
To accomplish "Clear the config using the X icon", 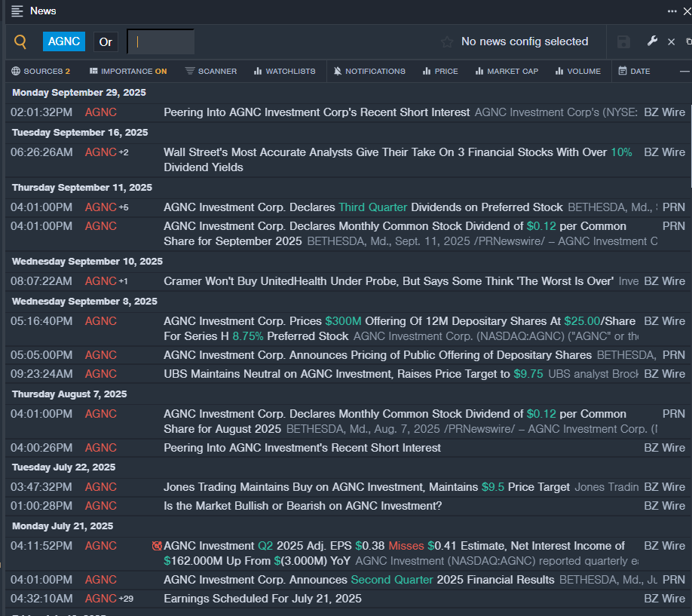I will pyautogui.click(x=672, y=42).
